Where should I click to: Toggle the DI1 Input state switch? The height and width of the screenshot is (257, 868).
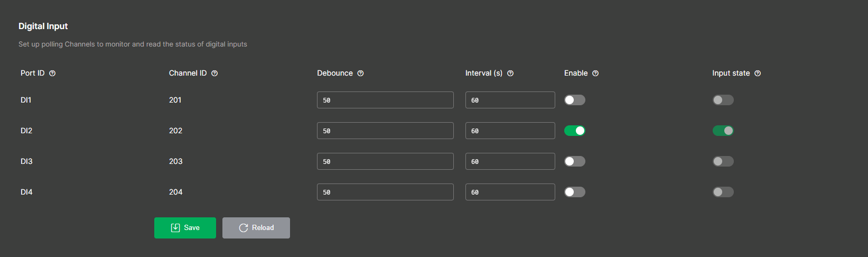(723, 100)
